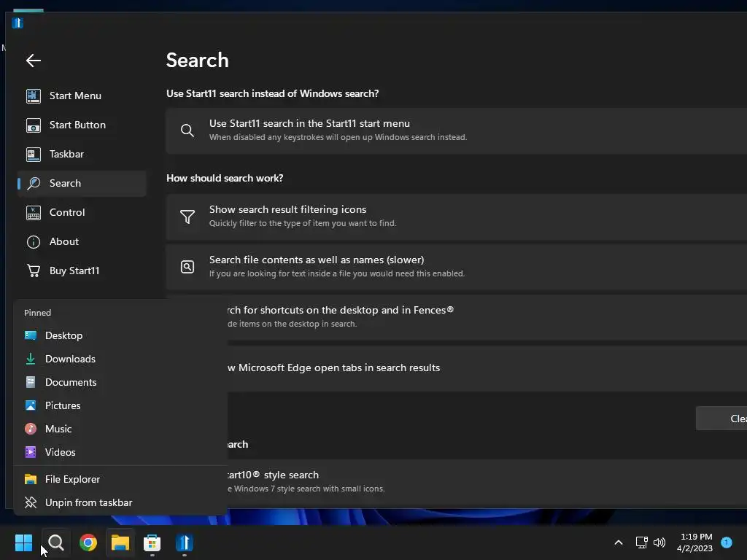747x560 pixels.
Task: Click the magnifier icon beside Use Start11 search
Action: click(x=187, y=131)
